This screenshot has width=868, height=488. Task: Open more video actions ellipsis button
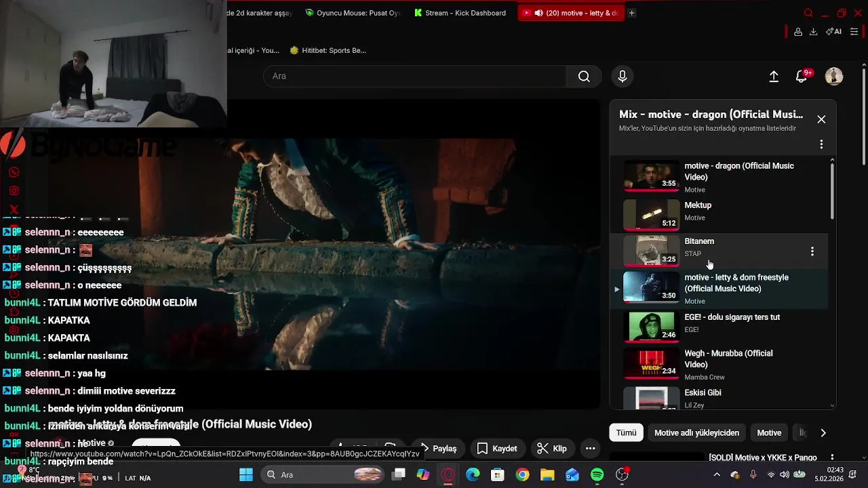(x=590, y=449)
